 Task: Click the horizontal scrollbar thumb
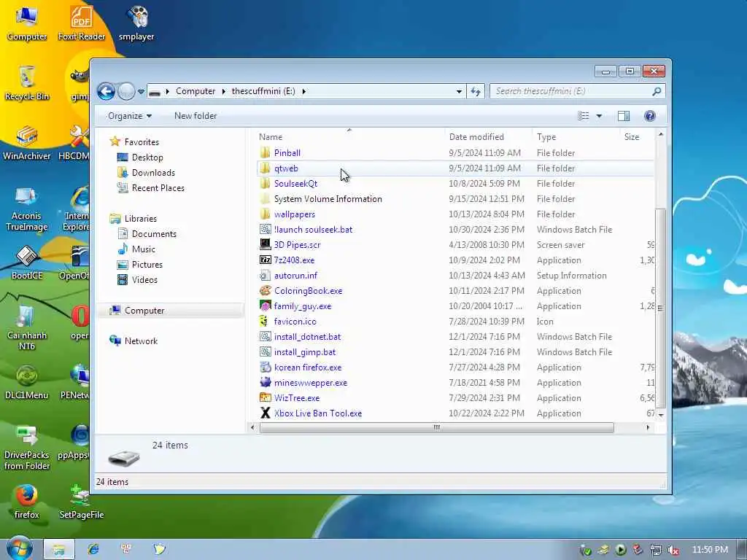pyautogui.click(x=436, y=427)
